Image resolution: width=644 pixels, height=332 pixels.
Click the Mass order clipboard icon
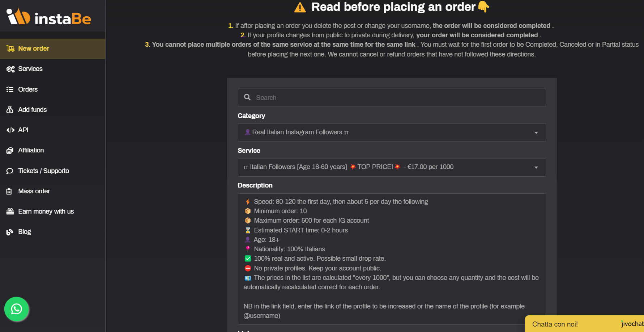[9, 191]
